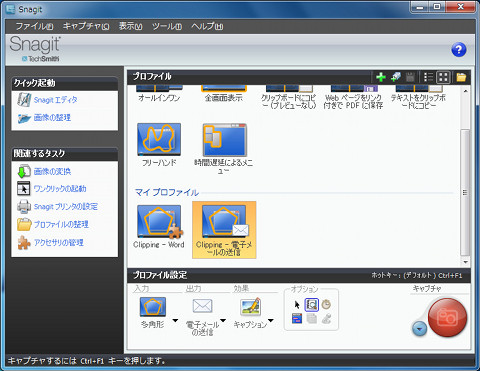Toggle the keep links option icon
Image resolution: width=480 pixels, height=371 pixels.
(326, 319)
